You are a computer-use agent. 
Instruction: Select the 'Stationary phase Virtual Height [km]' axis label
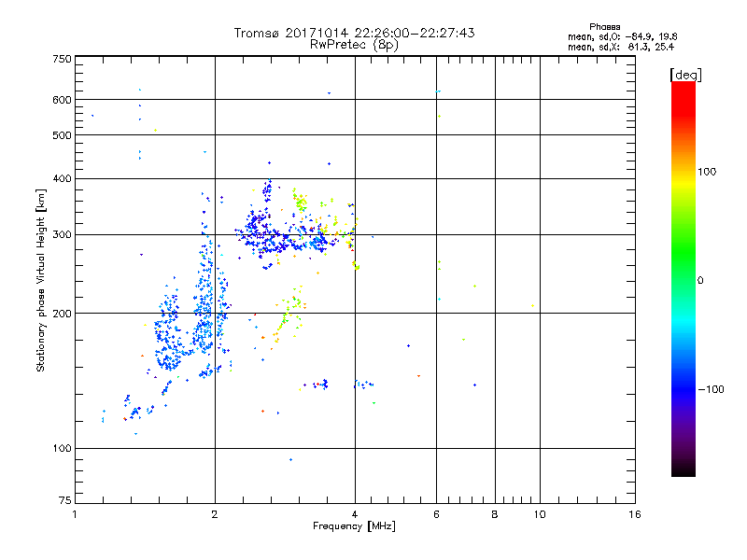click(x=41, y=280)
